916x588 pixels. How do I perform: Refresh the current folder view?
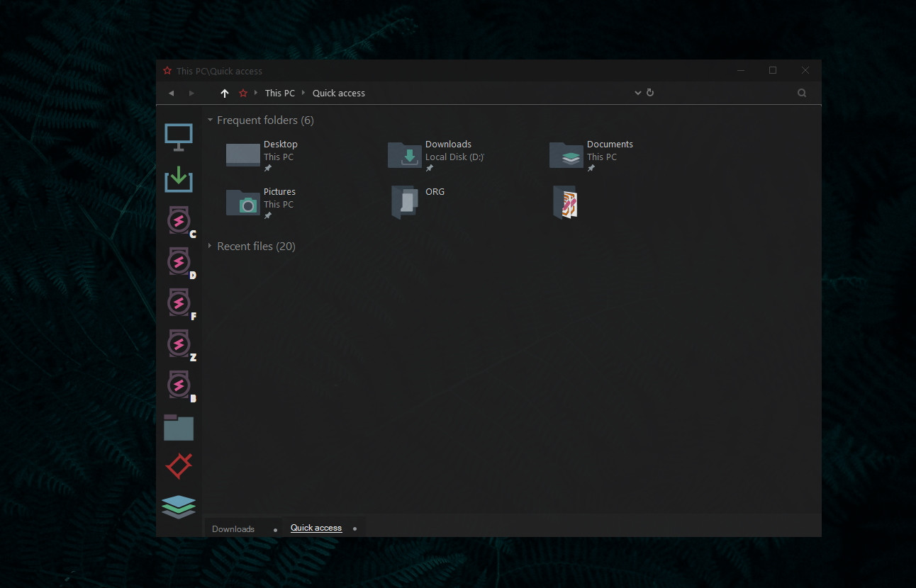650,93
